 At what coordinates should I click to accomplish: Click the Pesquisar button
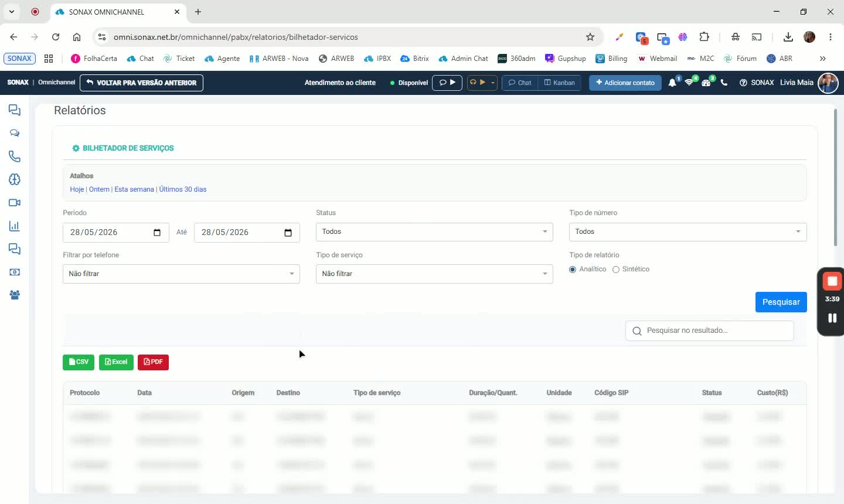coord(781,302)
